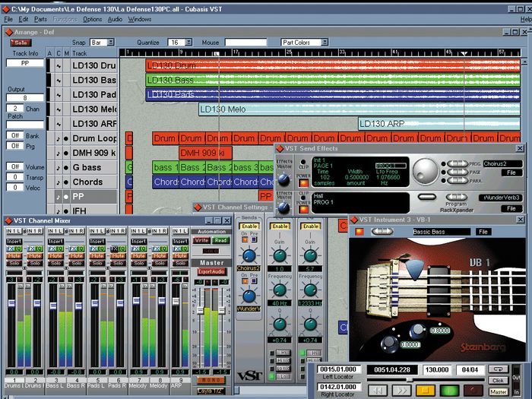Viewport: 532px width, 399px height.
Task: Open the Parts menu
Action: 41,19
